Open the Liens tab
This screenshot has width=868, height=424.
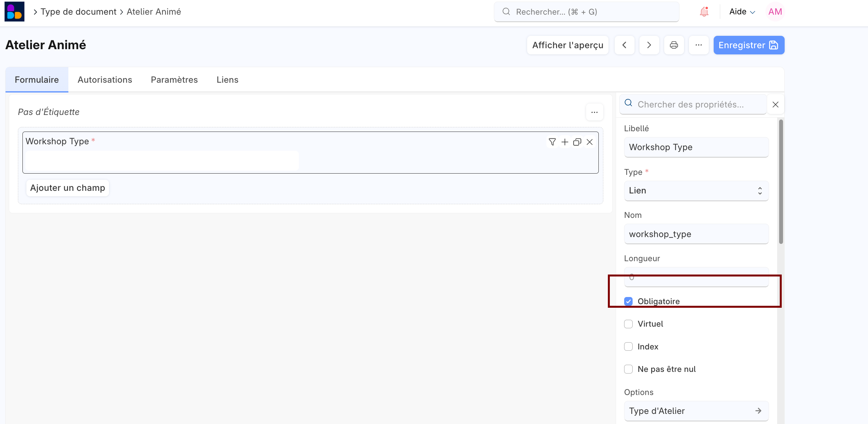pyautogui.click(x=228, y=80)
